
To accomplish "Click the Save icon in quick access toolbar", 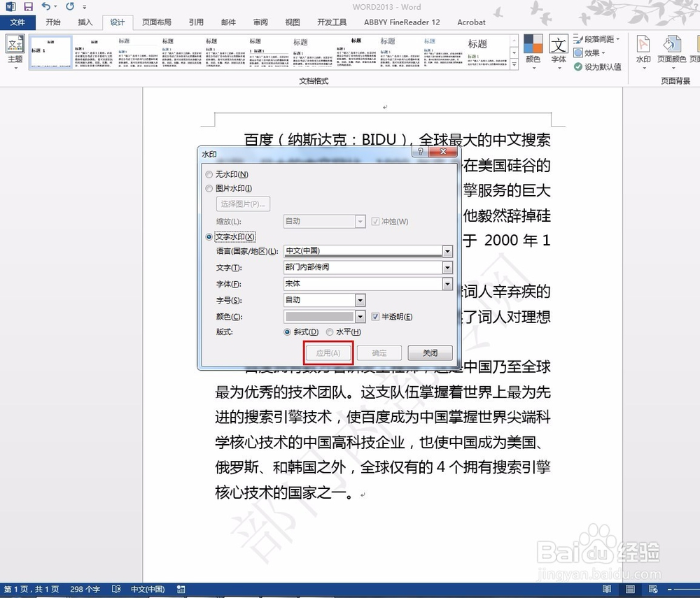I will (x=28, y=6).
